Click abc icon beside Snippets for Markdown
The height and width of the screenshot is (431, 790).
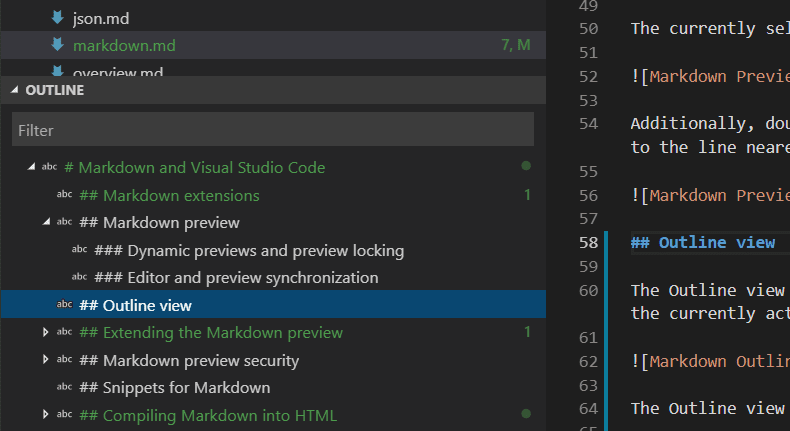click(x=65, y=387)
